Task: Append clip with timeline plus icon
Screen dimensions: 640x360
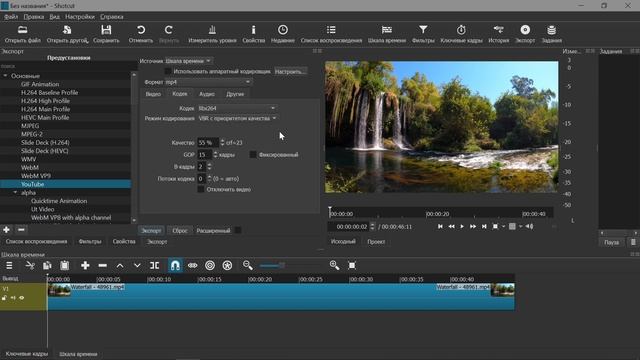Action: coord(85,266)
